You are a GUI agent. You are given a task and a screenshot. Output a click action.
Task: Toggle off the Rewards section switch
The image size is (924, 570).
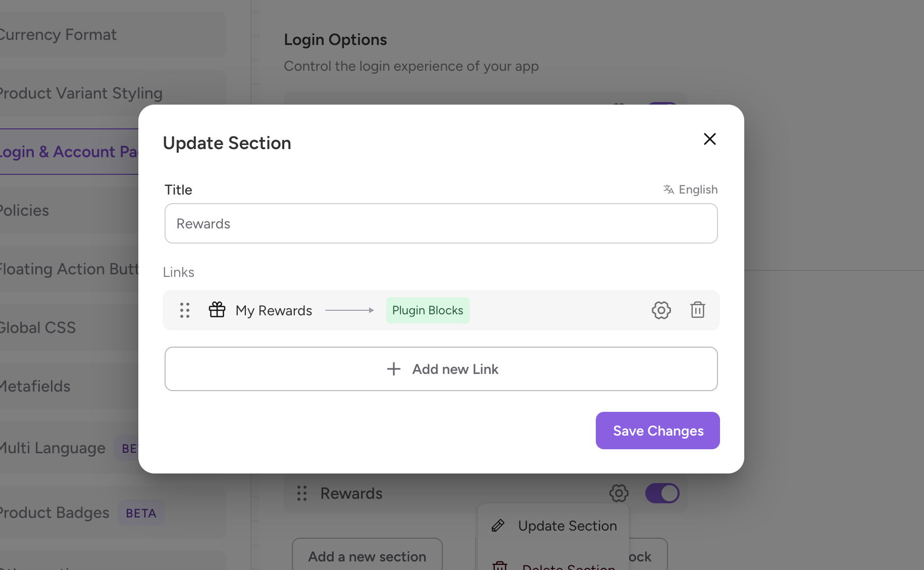pyautogui.click(x=662, y=493)
